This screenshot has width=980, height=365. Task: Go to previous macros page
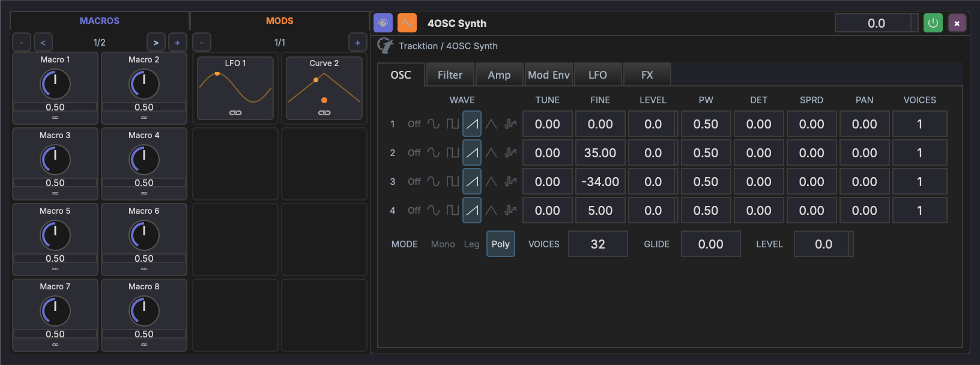(43, 43)
